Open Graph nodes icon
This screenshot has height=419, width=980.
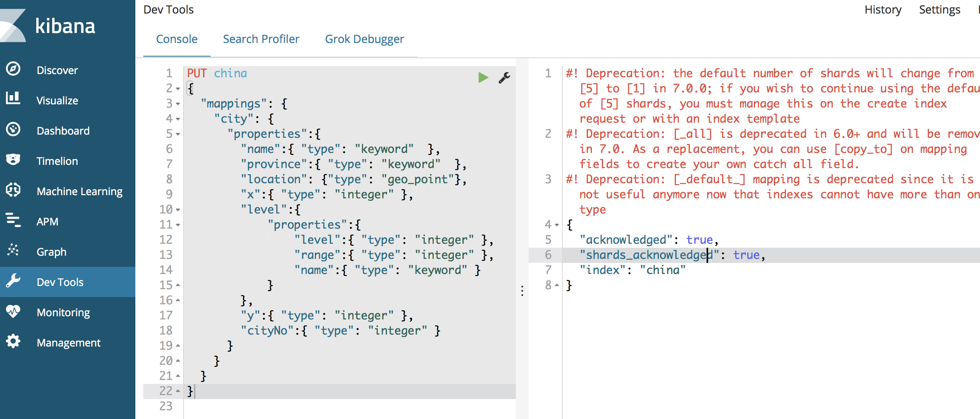[13, 250]
